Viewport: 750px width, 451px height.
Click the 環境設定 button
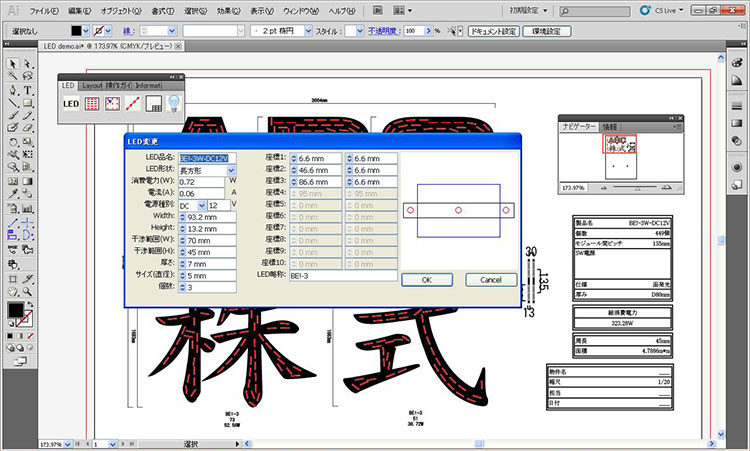point(547,31)
